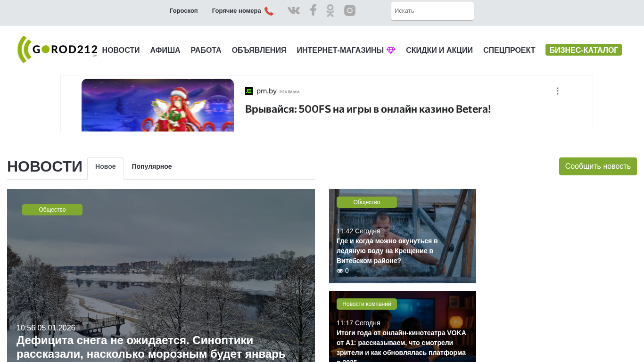Open the СПЕЦПРОЕКТ menu item
Viewport: 644px width, 362px height.
[509, 50]
